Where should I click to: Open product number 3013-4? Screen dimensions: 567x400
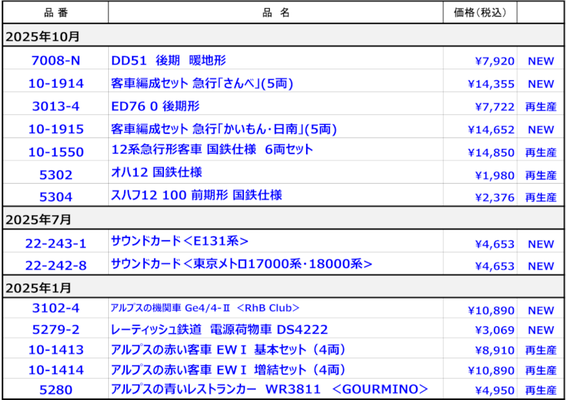click(56, 106)
